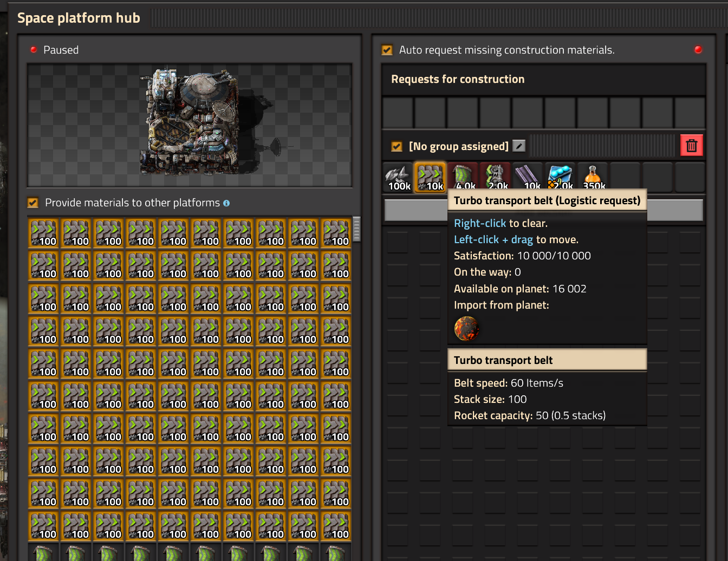Select the 2.0k turbo splitter request
728x561 pixels.
coord(496,175)
